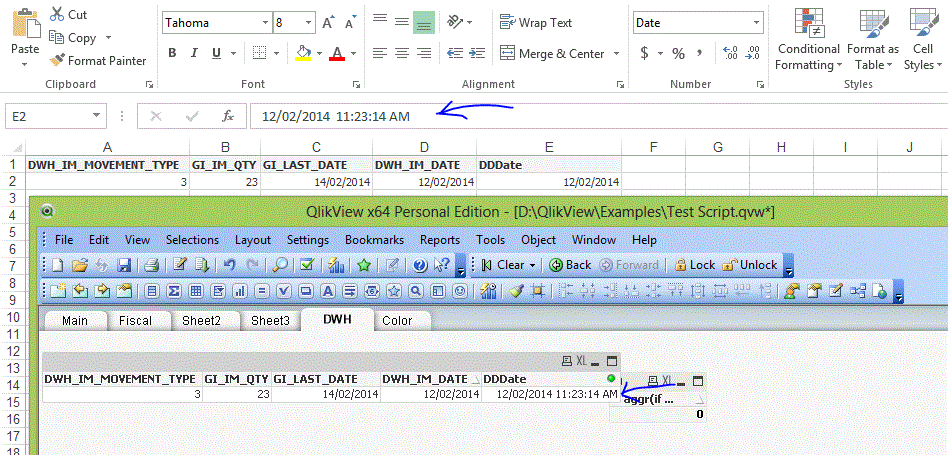Click the Insert Function fx button
The height and width of the screenshot is (455, 948).
tap(228, 116)
